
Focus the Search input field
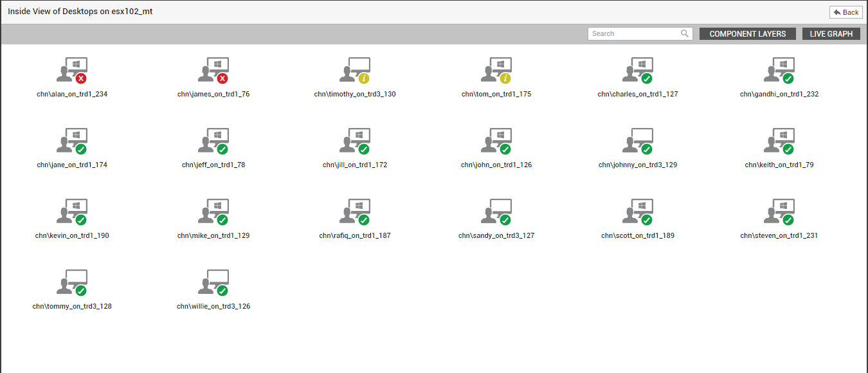click(640, 33)
